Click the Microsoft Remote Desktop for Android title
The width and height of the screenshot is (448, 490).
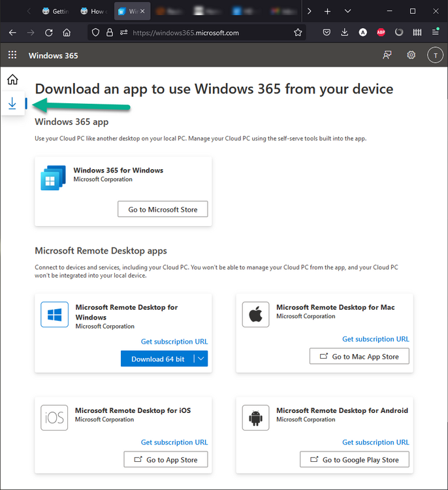pyautogui.click(x=342, y=410)
